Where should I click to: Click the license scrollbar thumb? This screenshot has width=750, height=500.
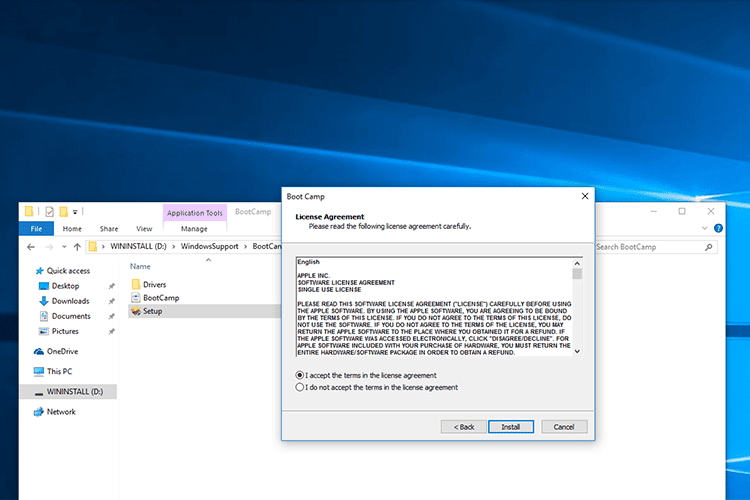tap(577, 274)
